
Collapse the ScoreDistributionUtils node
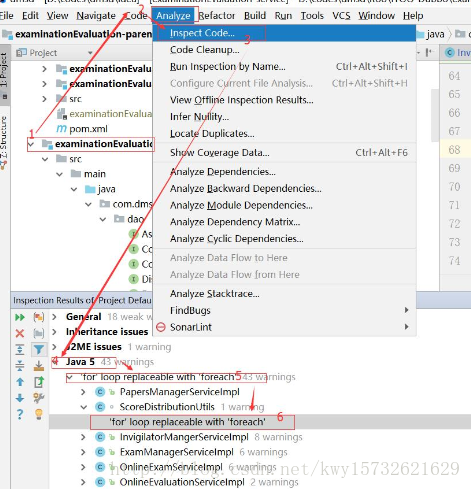(84, 407)
